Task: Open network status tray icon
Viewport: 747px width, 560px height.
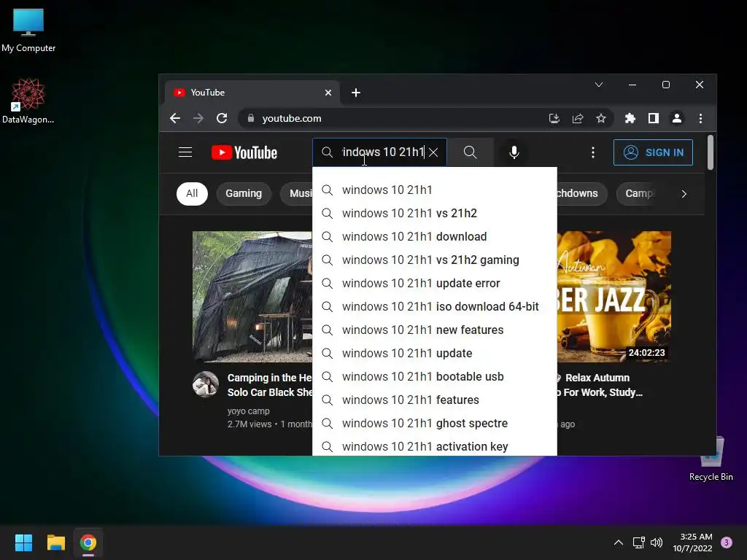Action: point(638,542)
